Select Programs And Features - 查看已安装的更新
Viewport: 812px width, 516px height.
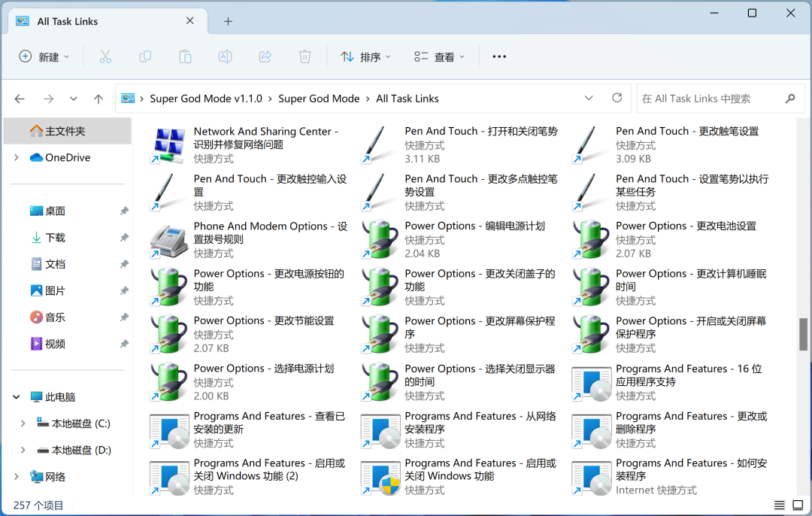pos(250,430)
